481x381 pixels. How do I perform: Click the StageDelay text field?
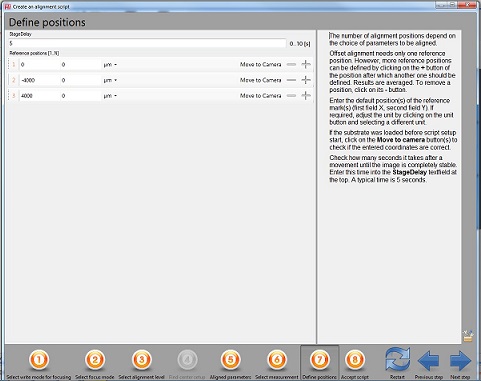[147, 43]
